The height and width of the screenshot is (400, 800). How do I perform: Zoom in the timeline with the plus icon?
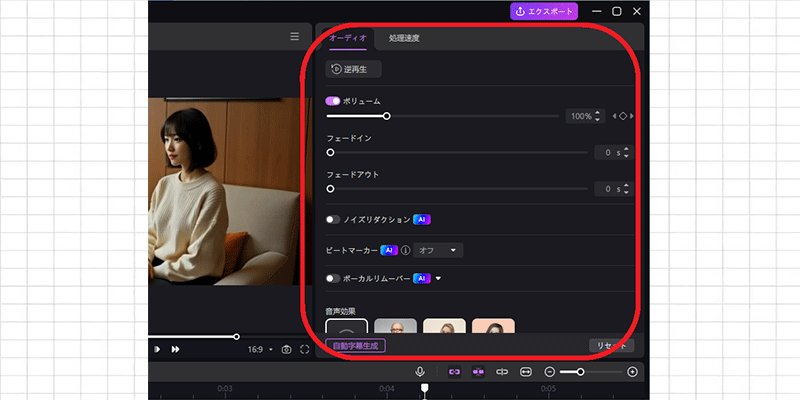[632, 372]
